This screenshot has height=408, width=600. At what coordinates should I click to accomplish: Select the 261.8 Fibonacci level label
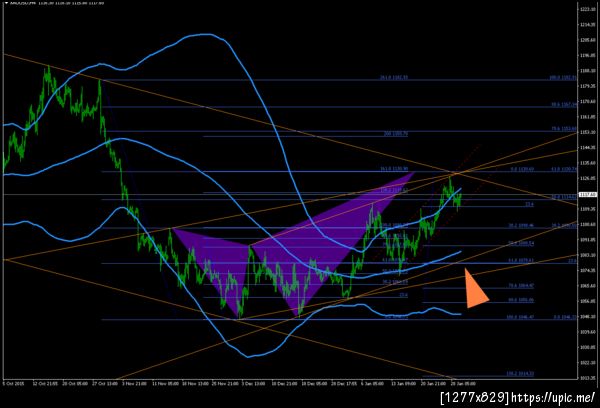click(x=394, y=77)
